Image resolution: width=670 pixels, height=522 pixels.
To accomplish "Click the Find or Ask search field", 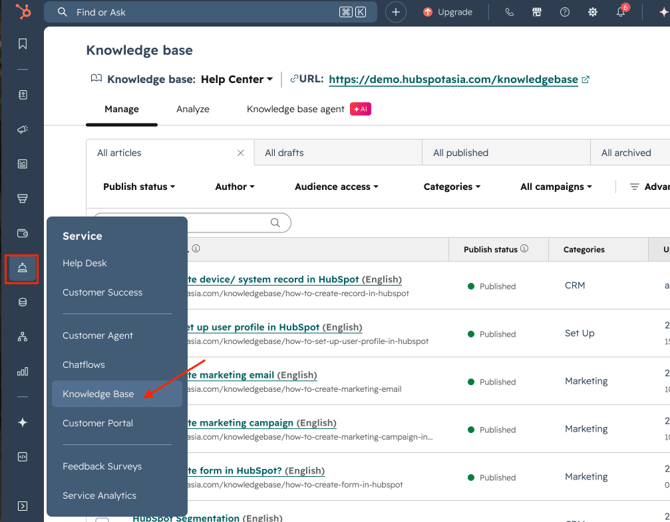I will pyautogui.click(x=210, y=12).
